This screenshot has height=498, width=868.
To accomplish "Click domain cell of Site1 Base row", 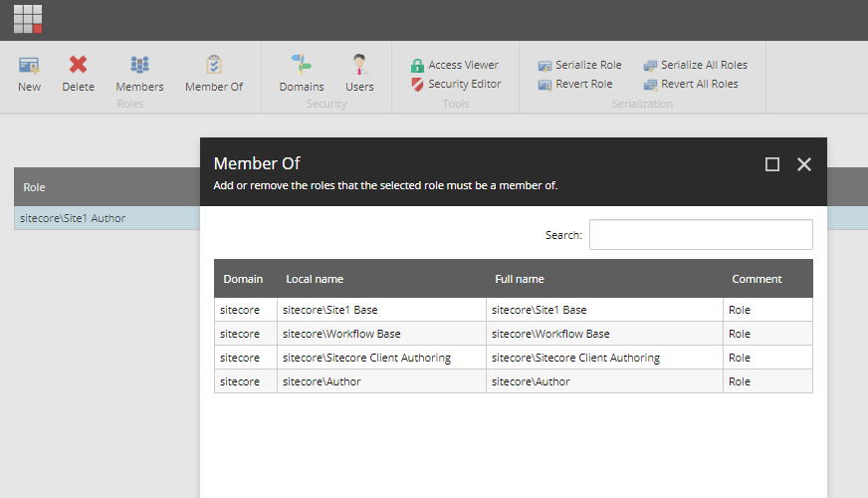I will coord(246,310).
